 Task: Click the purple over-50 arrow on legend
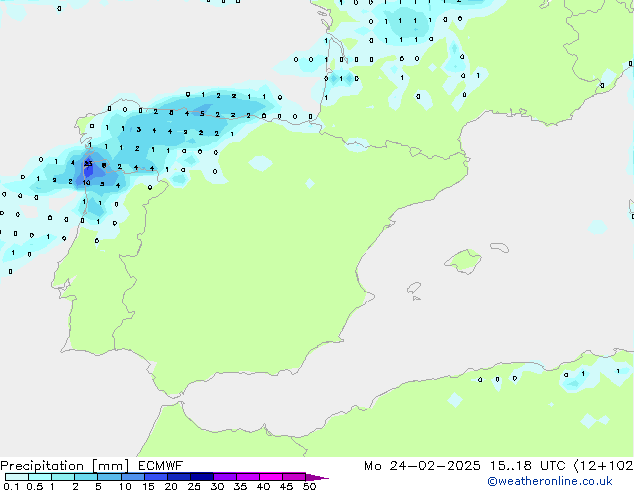(317, 477)
